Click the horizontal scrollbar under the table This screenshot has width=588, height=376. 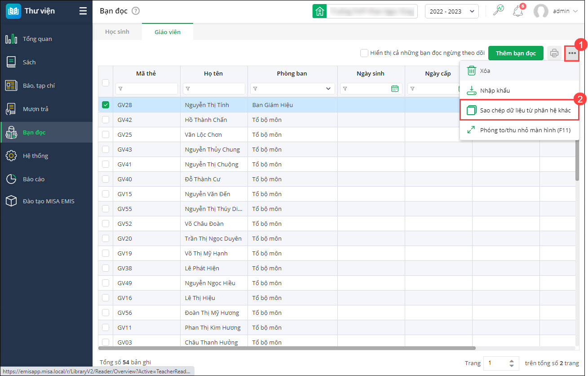pyautogui.click(x=287, y=348)
